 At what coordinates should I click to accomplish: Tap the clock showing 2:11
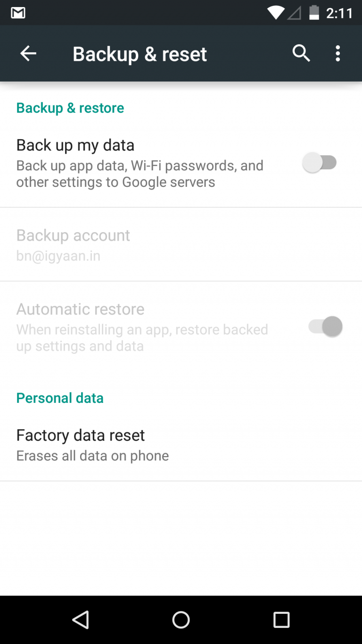point(339,13)
